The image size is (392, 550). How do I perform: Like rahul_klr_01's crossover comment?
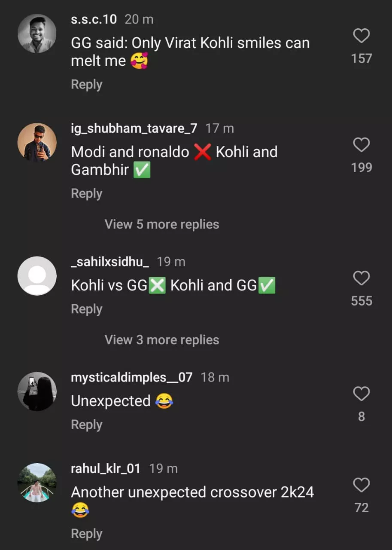[x=361, y=485]
